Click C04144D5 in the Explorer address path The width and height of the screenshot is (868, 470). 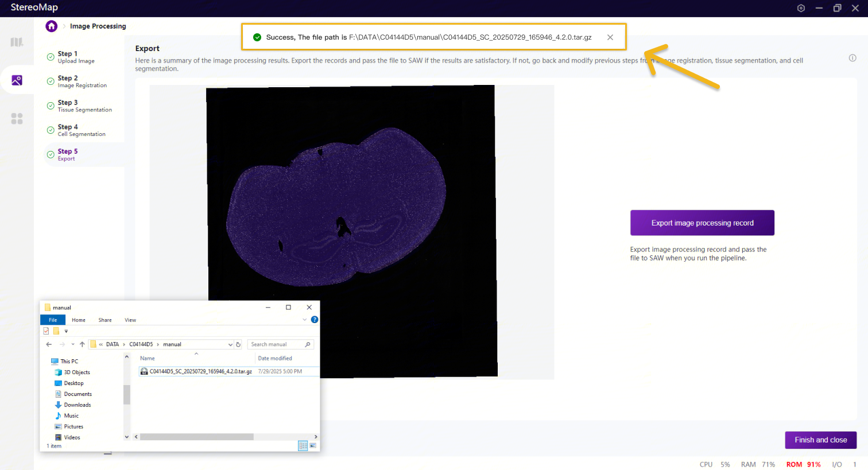pos(141,344)
